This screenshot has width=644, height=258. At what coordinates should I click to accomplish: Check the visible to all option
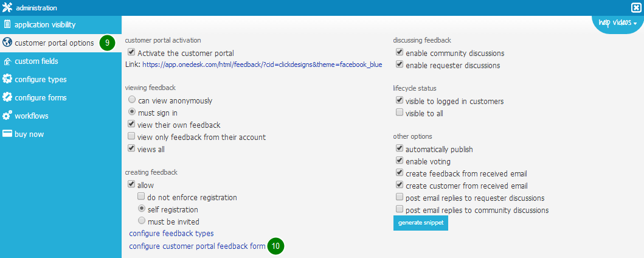tap(399, 113)
